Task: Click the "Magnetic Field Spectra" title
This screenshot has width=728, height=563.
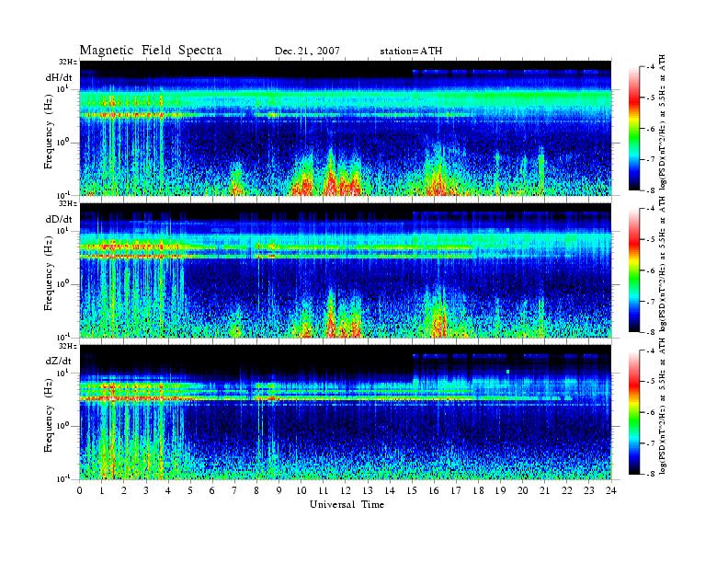Action: point(151,51)
